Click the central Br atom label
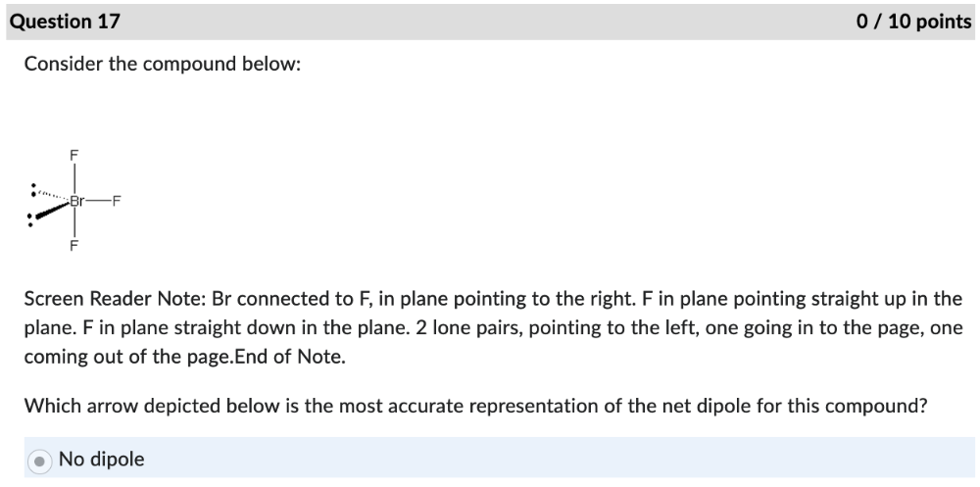The height and width of the screenshot is (487, 980). tap(75, 201)
